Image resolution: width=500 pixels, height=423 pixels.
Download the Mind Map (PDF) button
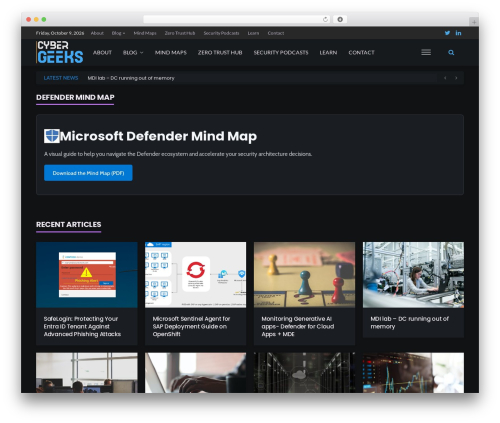tap(88, 173)
